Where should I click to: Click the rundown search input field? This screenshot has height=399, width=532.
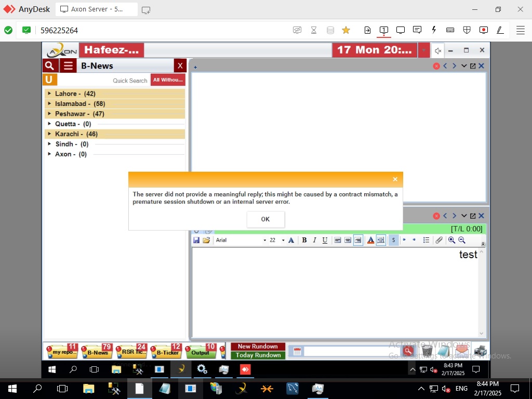click(352, 351)
